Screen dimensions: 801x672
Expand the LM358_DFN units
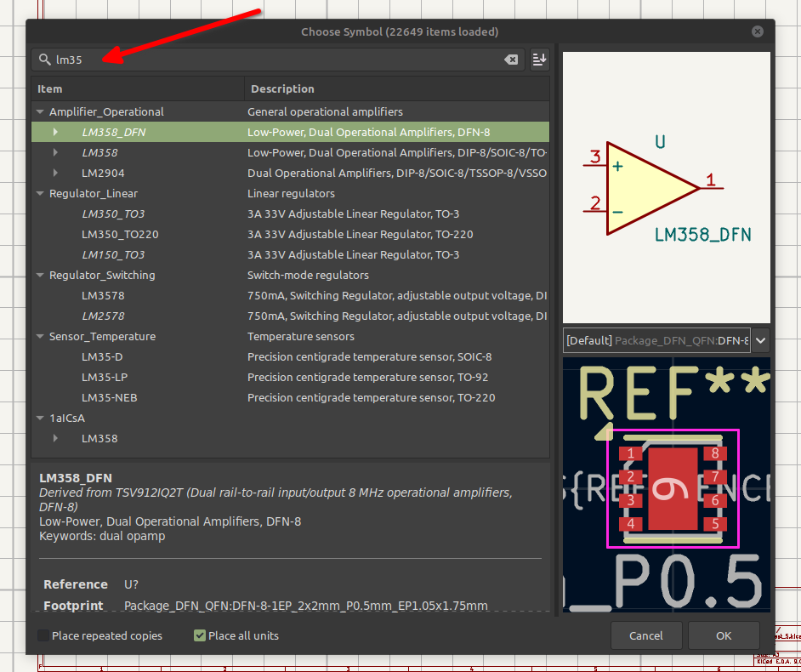(x=55, y=132)
